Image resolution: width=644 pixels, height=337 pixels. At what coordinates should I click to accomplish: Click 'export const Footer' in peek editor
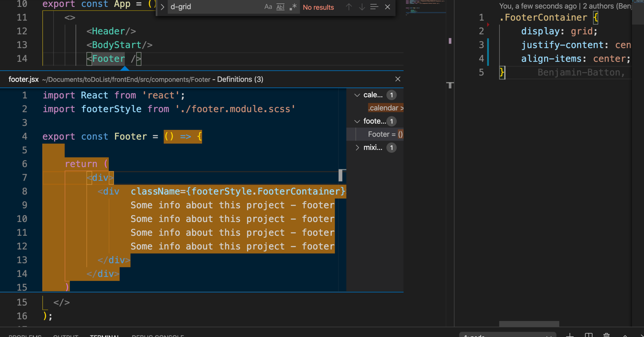pos(95,136)
